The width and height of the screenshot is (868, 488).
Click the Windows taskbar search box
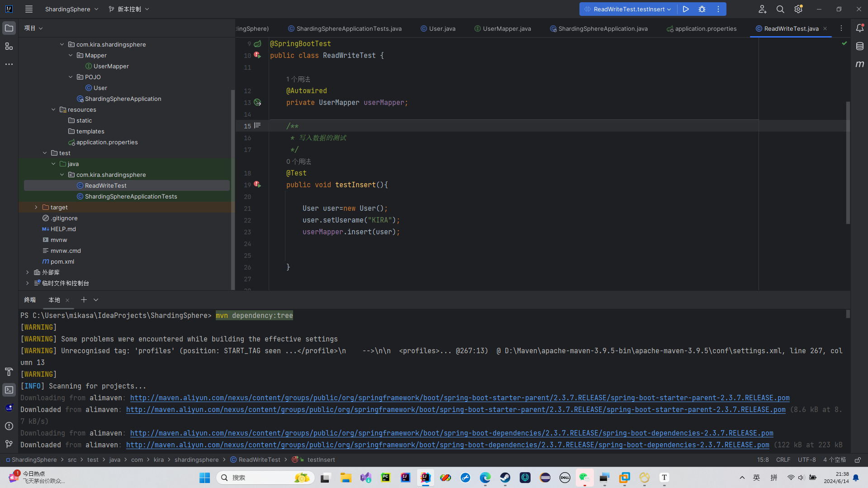point(266,478)
